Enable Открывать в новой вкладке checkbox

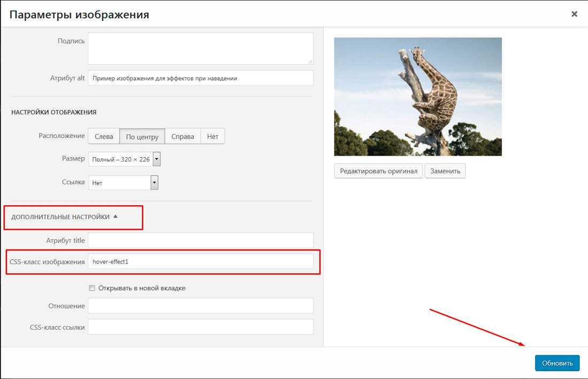pos(92,288)
